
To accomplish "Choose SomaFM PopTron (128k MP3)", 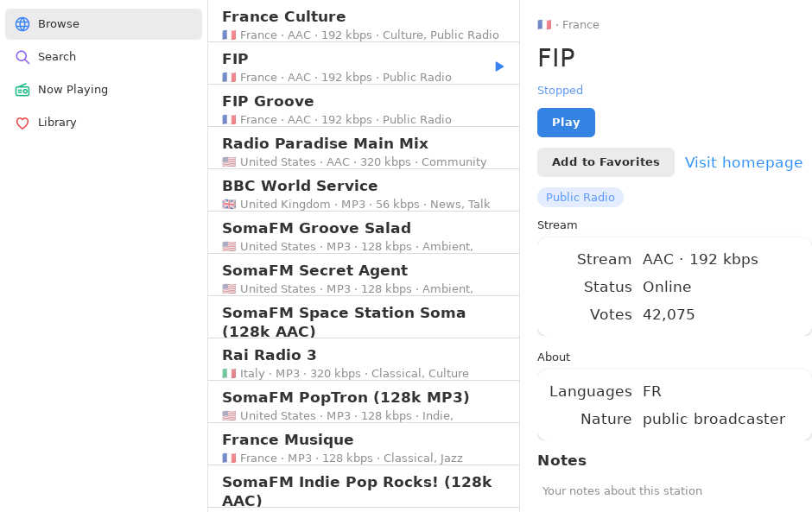I will click(364, 402).
